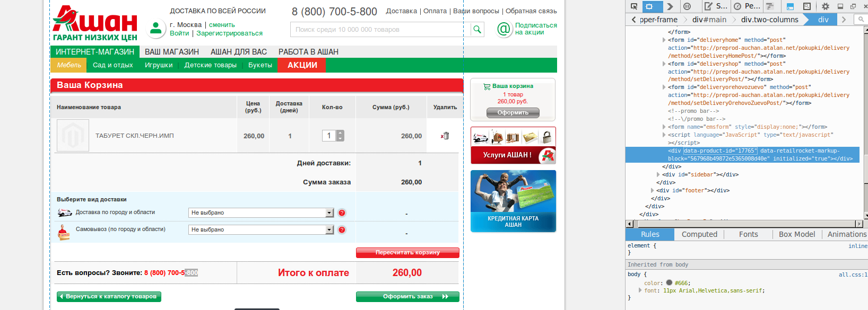Switch to the Fonts tab

[x=749, y=234]
